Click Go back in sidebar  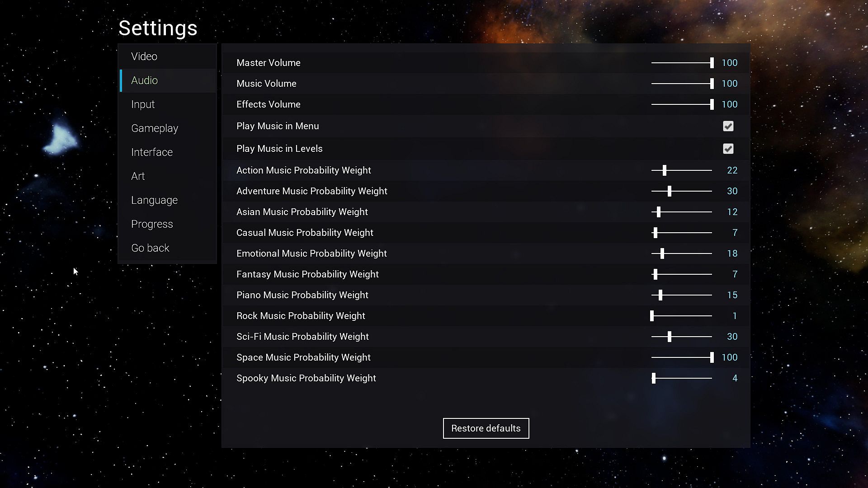150,248
